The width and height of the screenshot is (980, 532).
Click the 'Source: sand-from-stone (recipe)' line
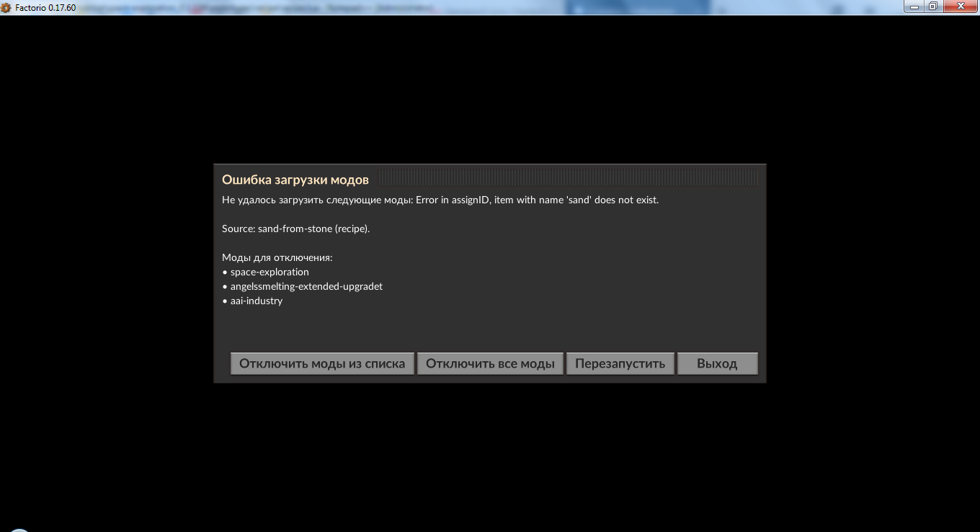pyautogui.click(x=295, y=229)
